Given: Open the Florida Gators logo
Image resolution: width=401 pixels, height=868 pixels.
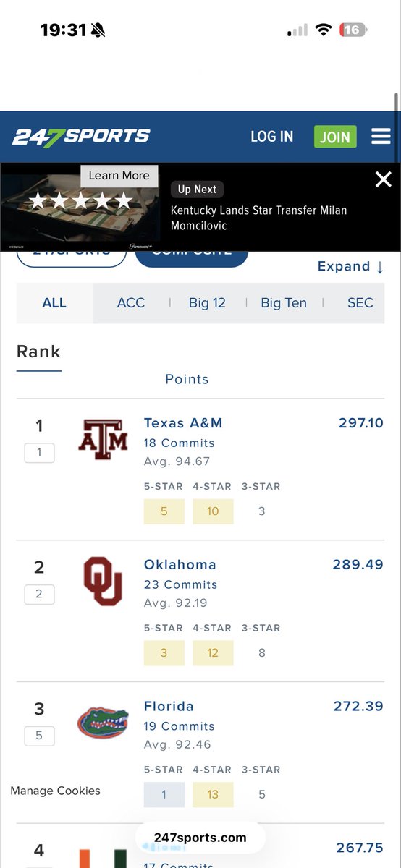Looking at the screenshot, I should (103, 722).
